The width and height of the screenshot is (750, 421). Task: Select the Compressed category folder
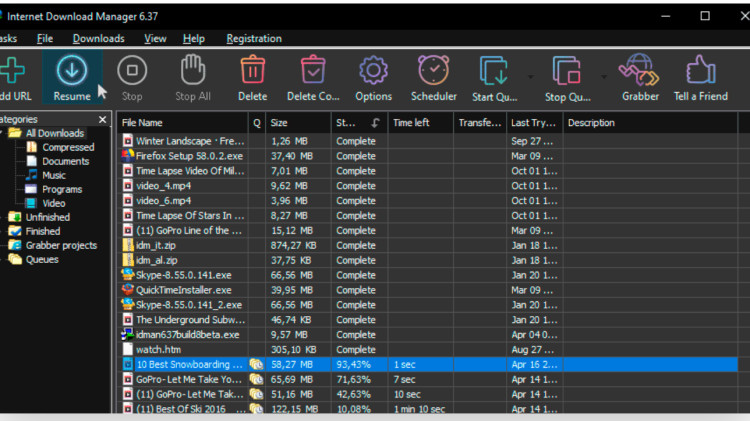pos(68,147)
